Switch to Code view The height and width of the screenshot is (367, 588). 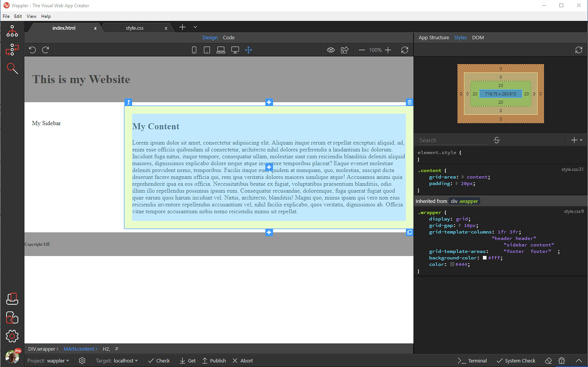[x=229, y=37]
